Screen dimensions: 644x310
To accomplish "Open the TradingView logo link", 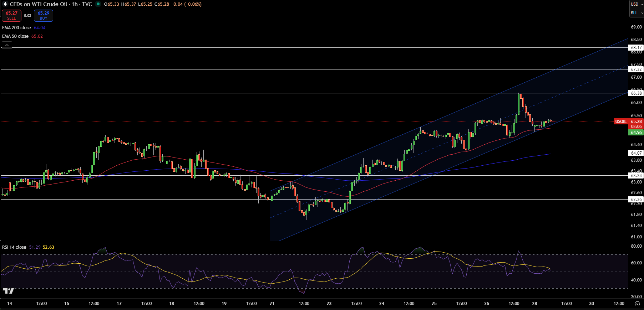I will (8, 291).
